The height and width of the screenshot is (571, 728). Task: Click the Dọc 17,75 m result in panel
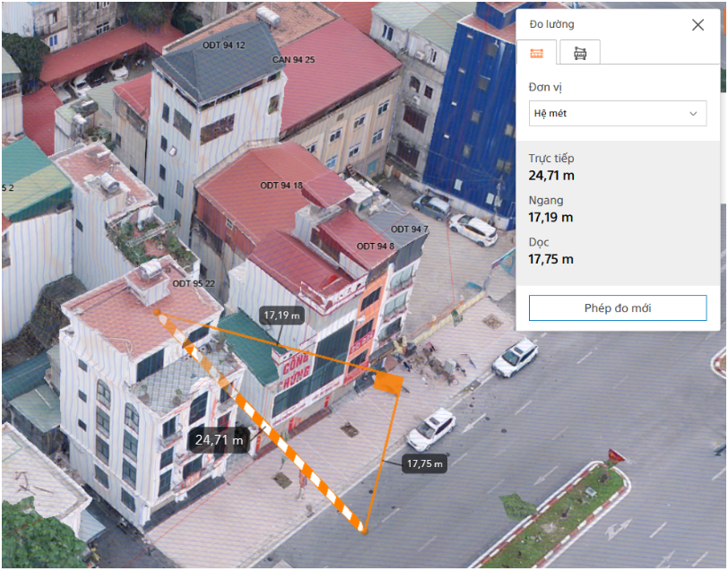point(550,251)
